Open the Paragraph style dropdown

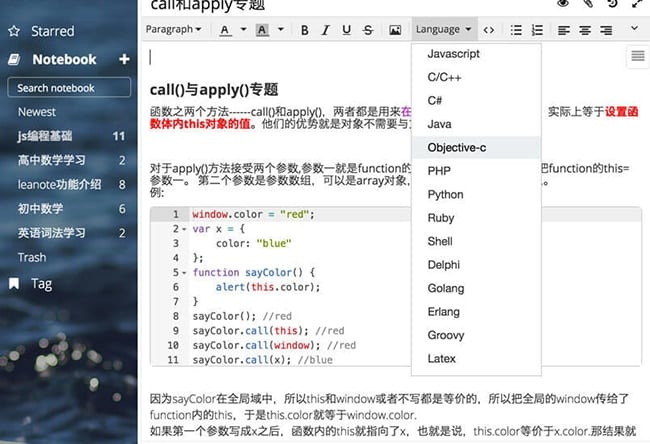[173, 30]
